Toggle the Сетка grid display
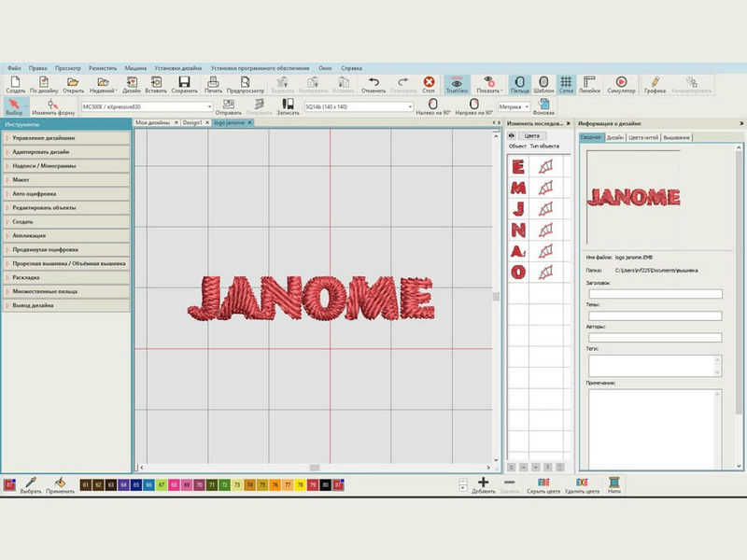The width and height of the screenshot is (747, 560). tap(566, 84)
